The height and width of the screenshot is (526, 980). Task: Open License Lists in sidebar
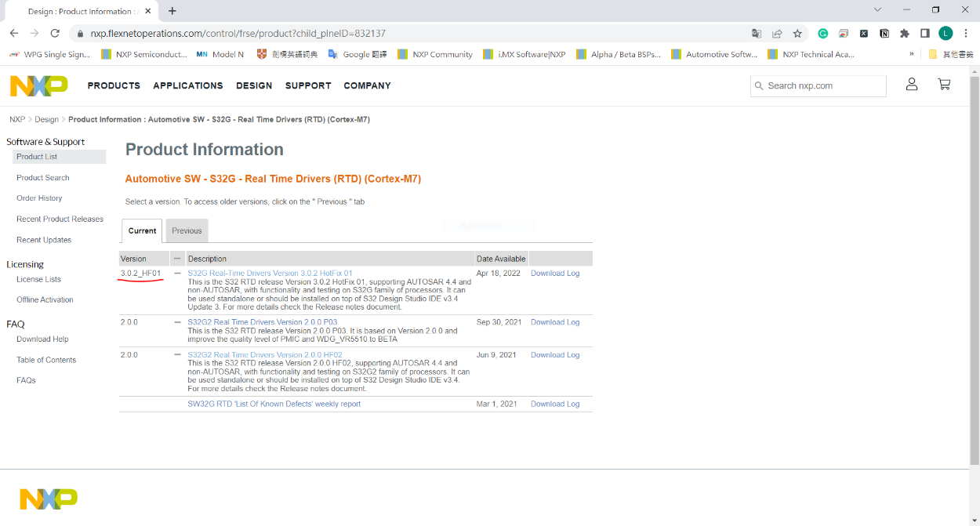click(x=38, y=279)
